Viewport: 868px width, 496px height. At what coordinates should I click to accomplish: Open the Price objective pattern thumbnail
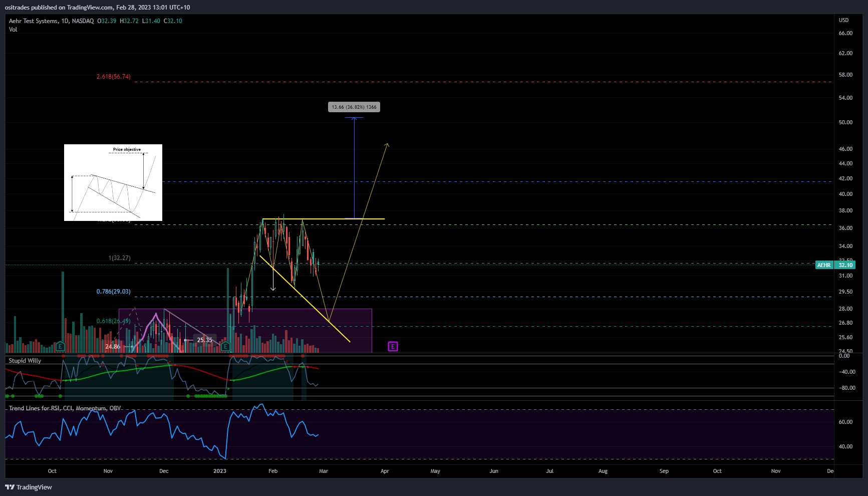pyautogui.click(x=113, y=182)
